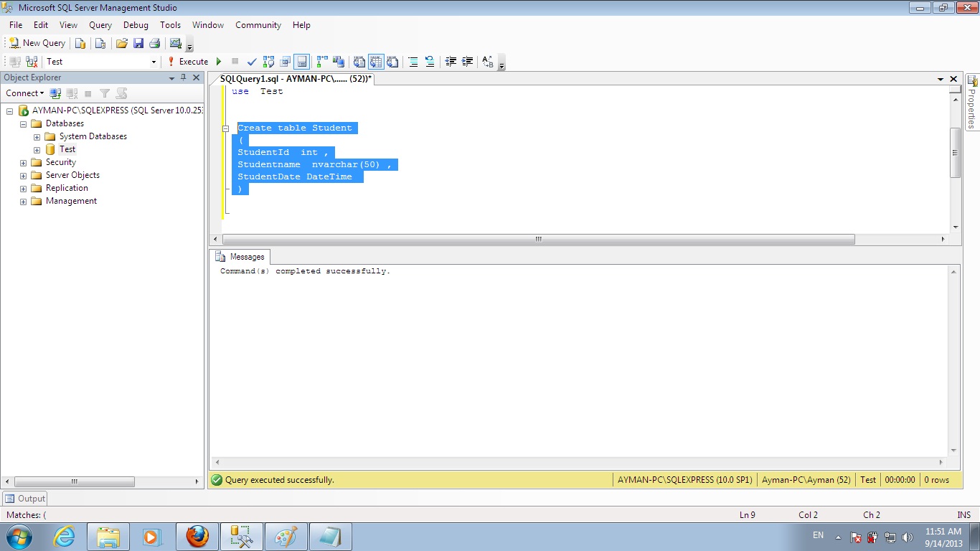This screenshot has height=551, width=980.
Task: Click the Connect Object Explorer icon
Action: pos(55,93)
